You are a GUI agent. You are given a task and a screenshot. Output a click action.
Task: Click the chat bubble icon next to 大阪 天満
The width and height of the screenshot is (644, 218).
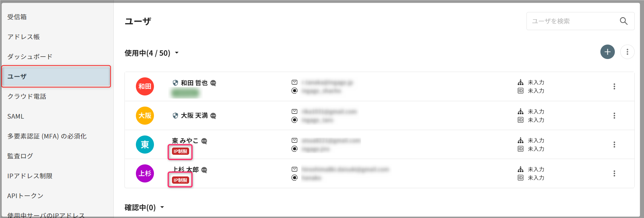(213, 116)
